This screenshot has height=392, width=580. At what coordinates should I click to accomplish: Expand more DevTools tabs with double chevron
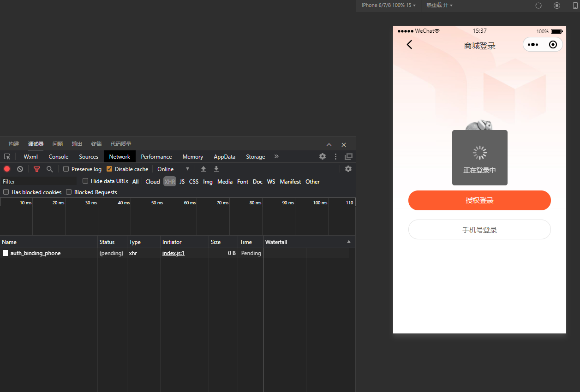coord(276,157)
